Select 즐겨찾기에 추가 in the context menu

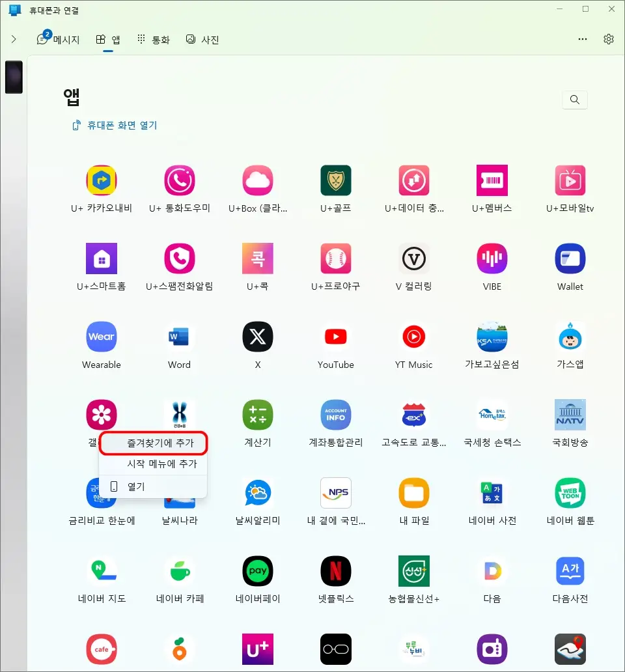(153, 443)
